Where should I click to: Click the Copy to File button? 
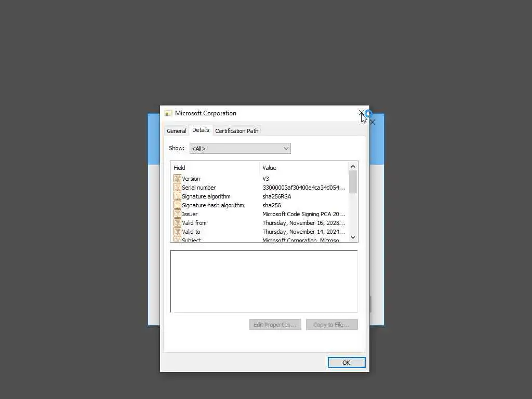click(x=331, y=325)
